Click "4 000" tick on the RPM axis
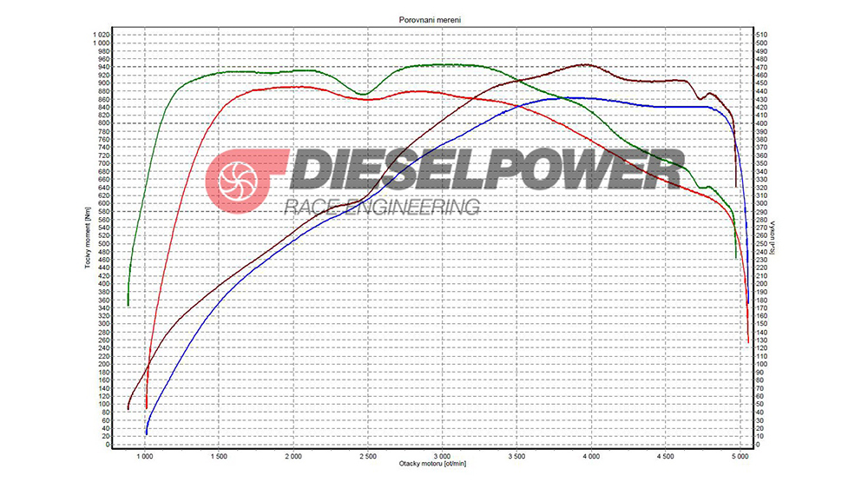868x489 pixels. [591, 456]
